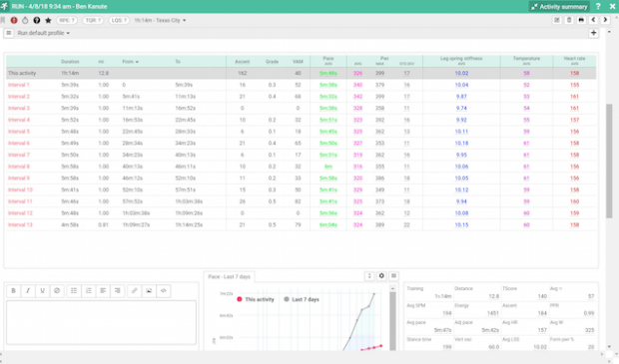Click the Activity summary button
The height and width of the screenshot is (364, 619).
pos(559,6)
